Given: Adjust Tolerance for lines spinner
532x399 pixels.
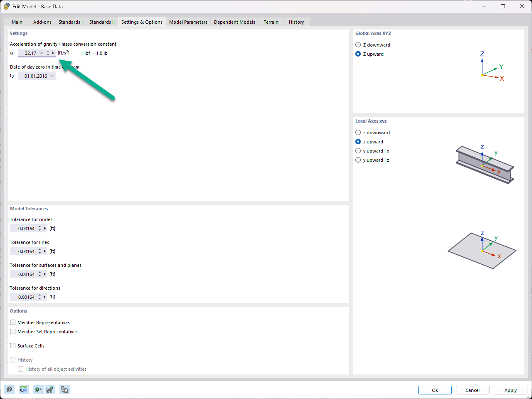Looking at the screenshot, I should click(40, 251).
